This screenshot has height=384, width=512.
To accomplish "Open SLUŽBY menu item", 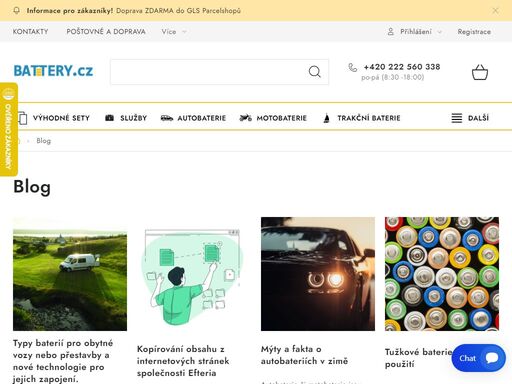I will click(133, 118).
